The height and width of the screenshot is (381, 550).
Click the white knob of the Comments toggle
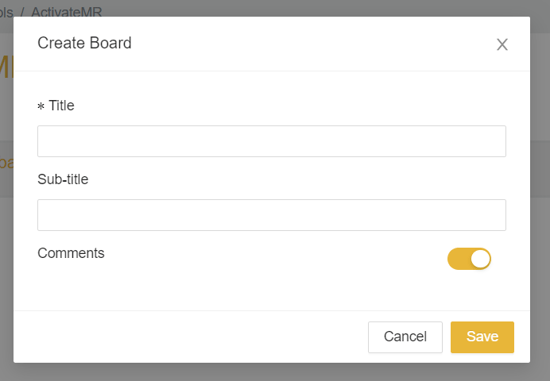(480, 259)
